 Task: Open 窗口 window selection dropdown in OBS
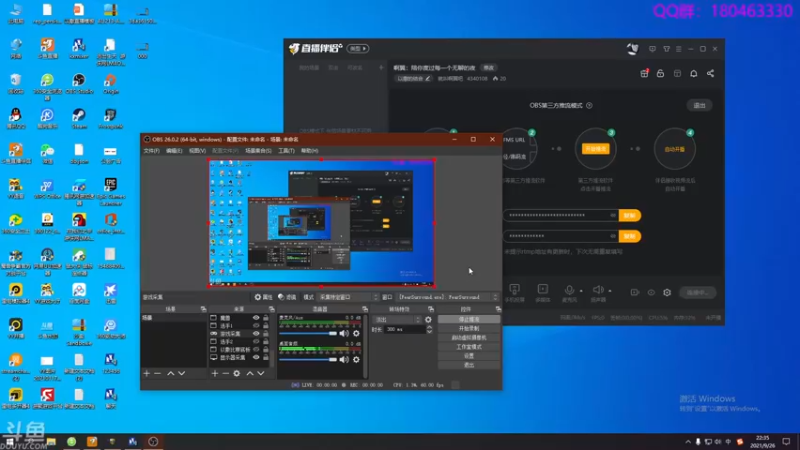pyautogui.click(x=447, y=297)
